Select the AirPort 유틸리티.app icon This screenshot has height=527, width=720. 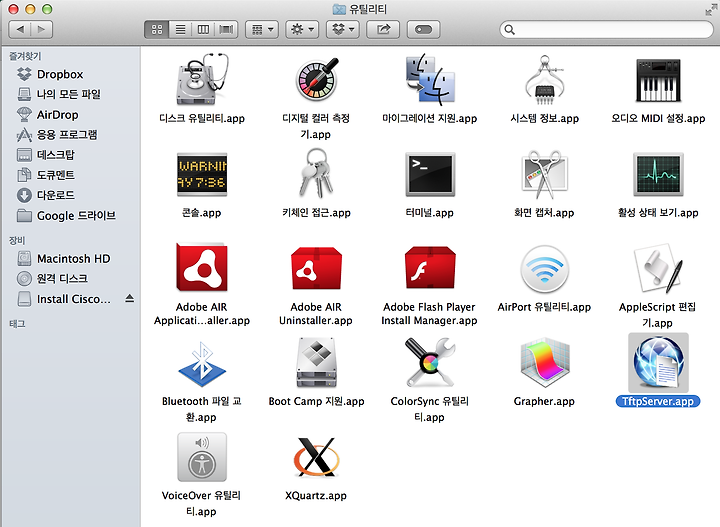(x=545, y=269)
